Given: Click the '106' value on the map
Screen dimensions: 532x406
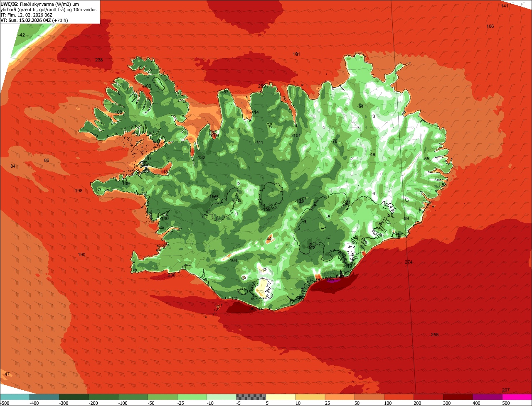Looking at the screenshot, I should [x=490, y=26].
